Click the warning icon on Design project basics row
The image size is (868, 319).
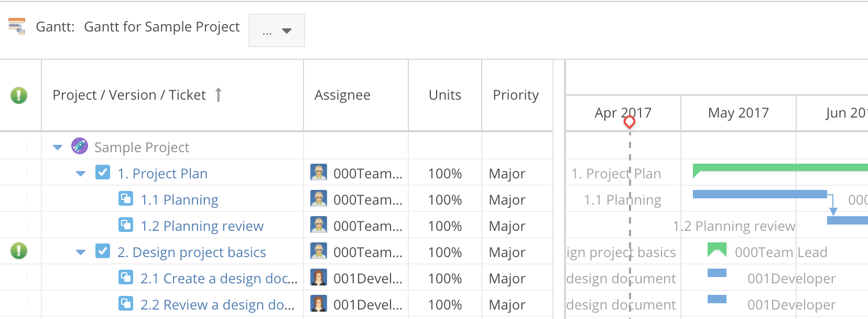[19, 251]
